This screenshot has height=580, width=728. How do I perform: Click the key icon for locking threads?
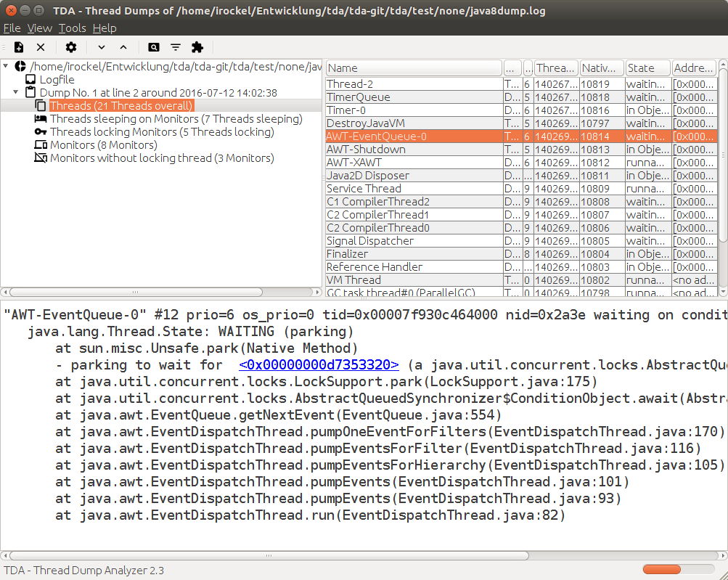pos(41,132)
